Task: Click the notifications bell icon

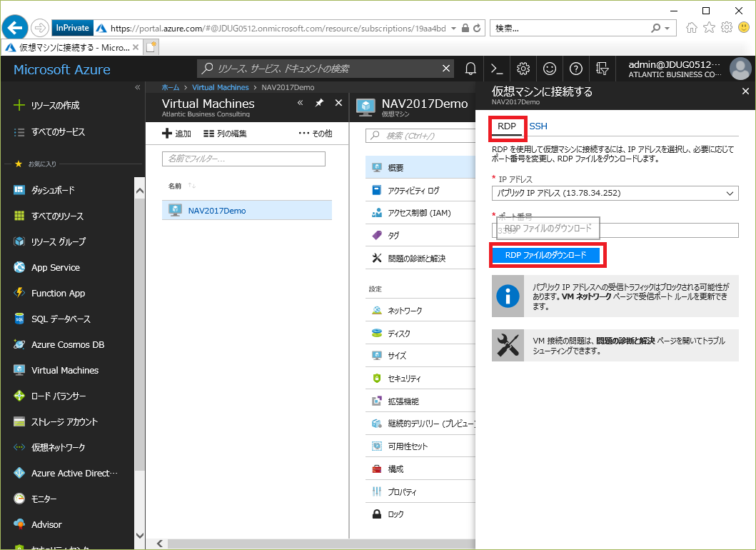Action: coord(470,69)
